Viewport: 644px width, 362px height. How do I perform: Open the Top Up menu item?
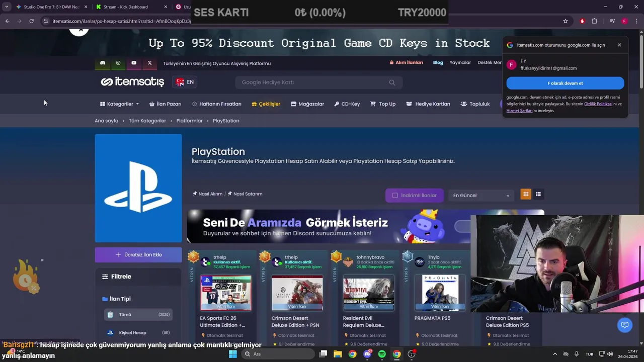coord(383,104)
